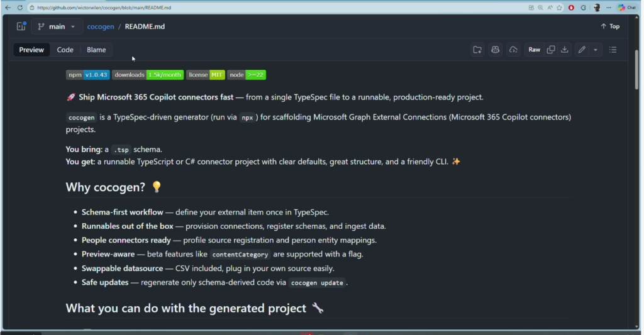The height and width of the screenshot is (335, 644).
Task: Click 'Ship Microsoft 365 Copilot connectors fast' text
Action: pos(156,97)
